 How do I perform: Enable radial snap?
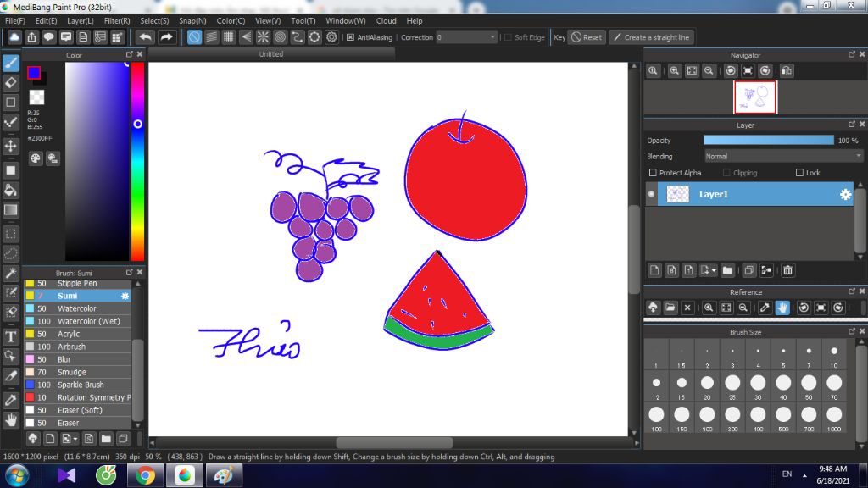(263, 37)
